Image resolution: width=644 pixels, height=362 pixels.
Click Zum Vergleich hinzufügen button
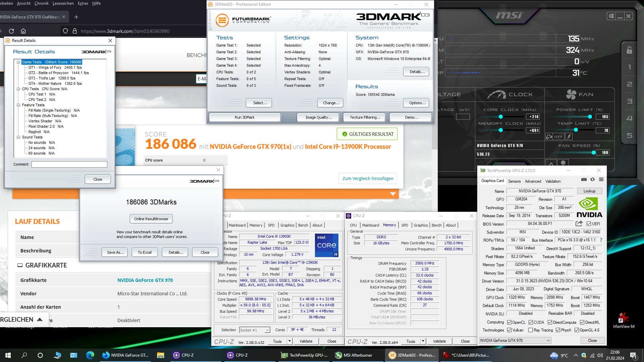(368, 178)
